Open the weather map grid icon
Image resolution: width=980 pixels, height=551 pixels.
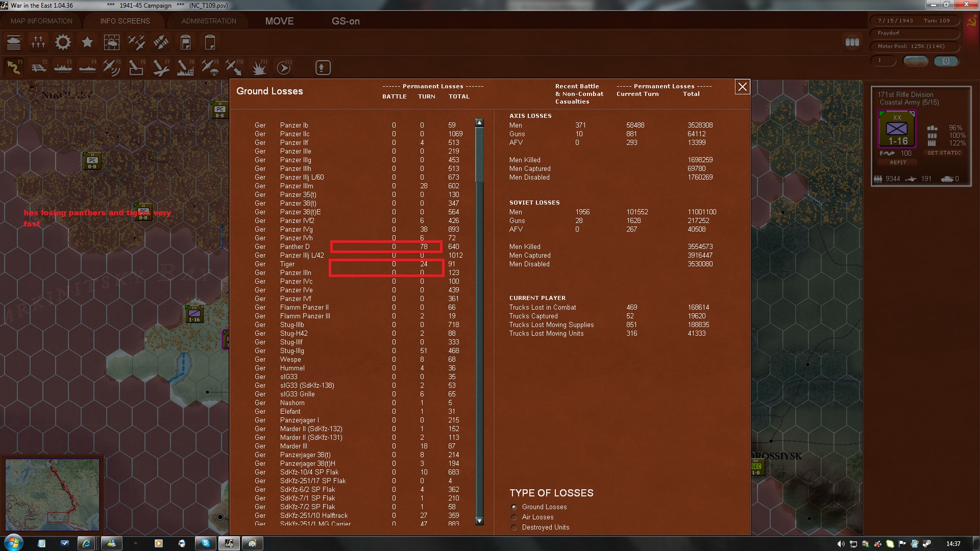click(x=112, y=42)
